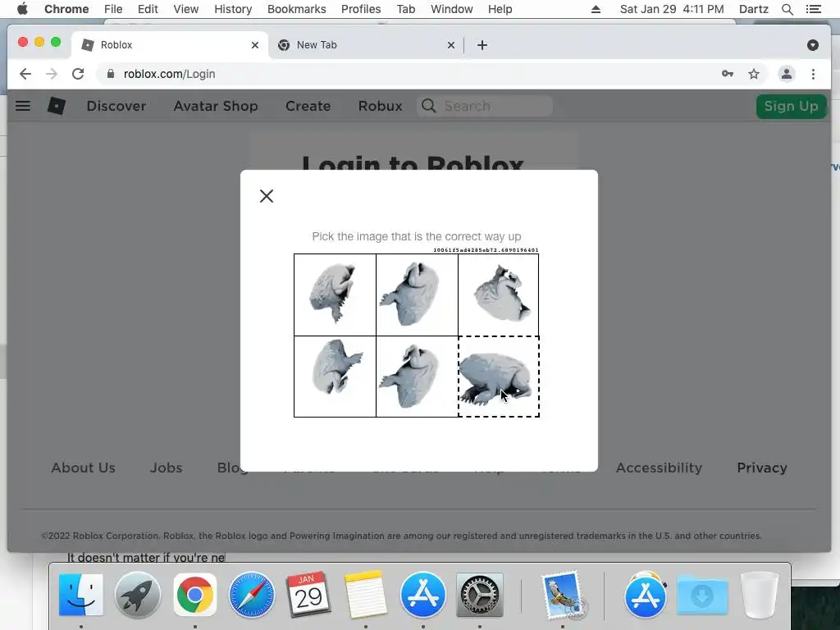Select the top-left rotated frog image
The image size is (840, 630).
coord(335,294)
